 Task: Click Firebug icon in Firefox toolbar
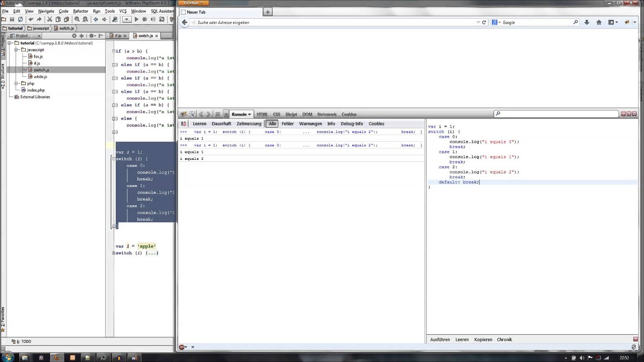pos(627,22)
